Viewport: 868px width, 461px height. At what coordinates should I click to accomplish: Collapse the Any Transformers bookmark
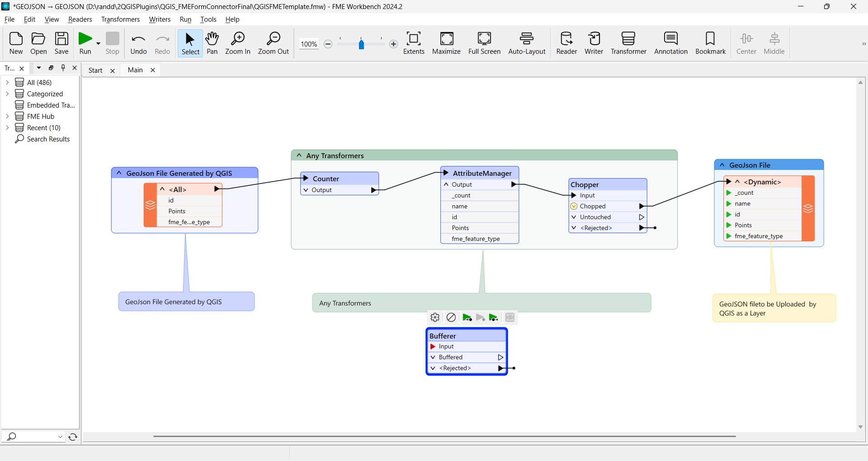point(299,155)
